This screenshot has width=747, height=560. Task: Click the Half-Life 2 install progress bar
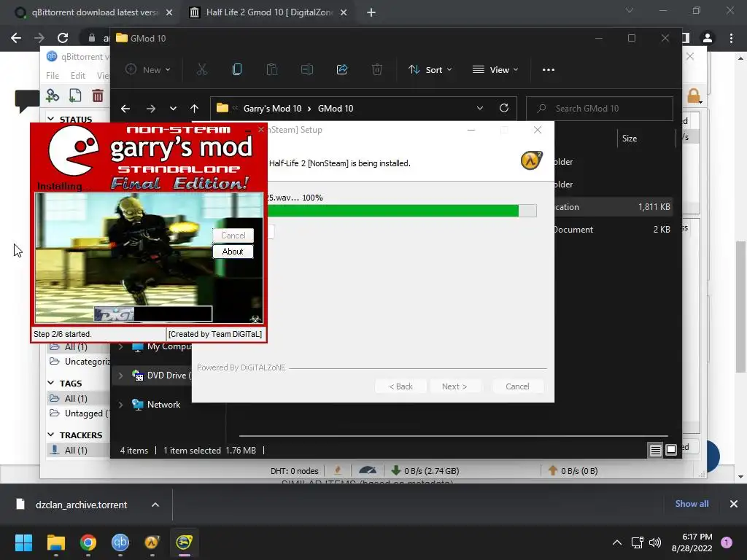[x=402, y=211]
